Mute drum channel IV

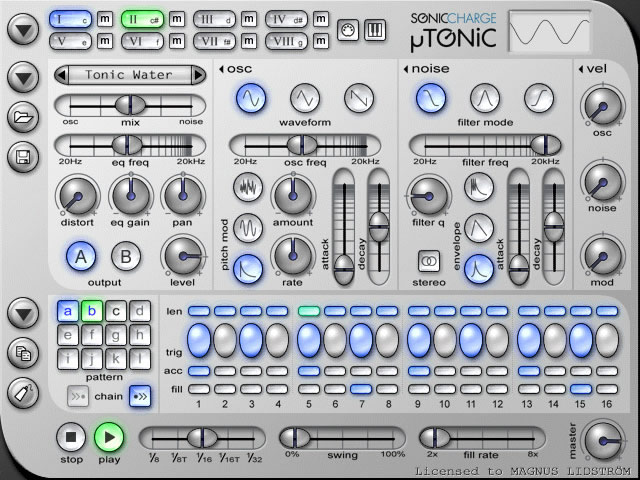pos(321,19)
